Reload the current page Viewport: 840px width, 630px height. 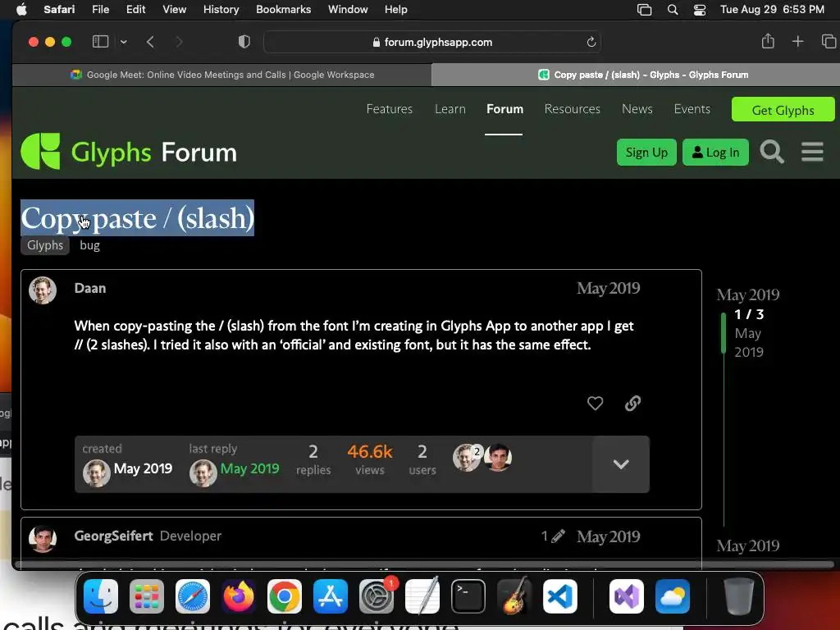click(591, 42)
